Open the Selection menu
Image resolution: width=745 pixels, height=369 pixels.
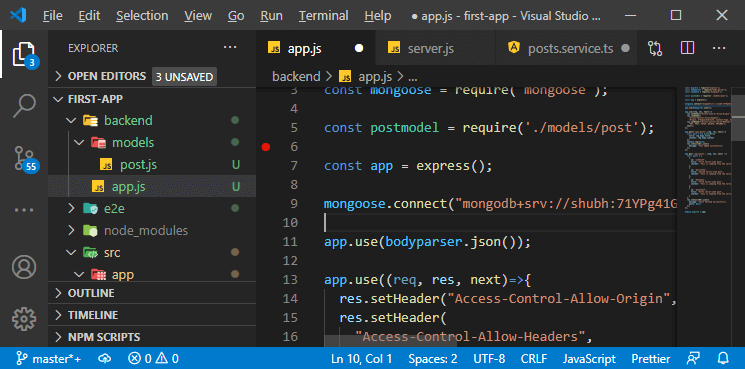click(142, 16)
